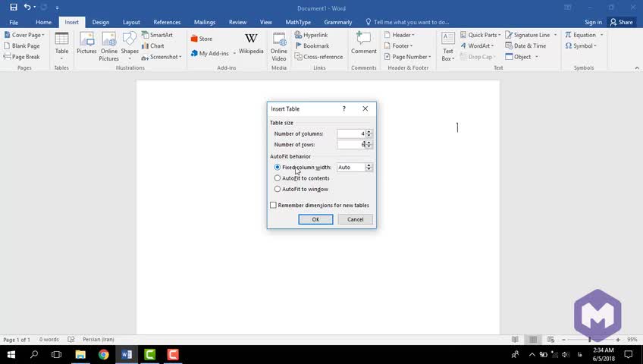Open Help in Insert Table dialog
Screen dimensions: 643x364
[x=344, y=108]
